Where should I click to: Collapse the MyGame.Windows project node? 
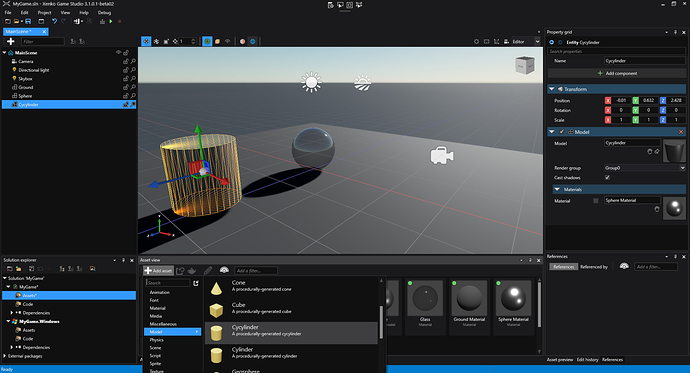[8, 322]
